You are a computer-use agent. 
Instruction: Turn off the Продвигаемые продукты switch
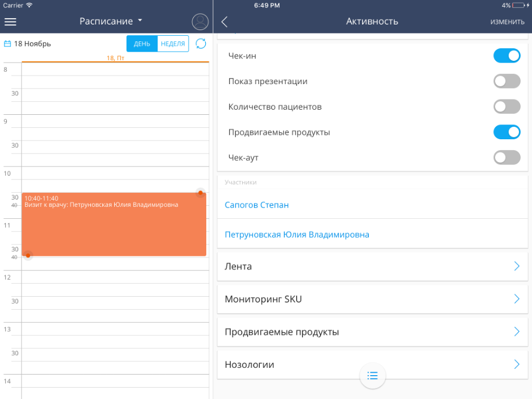pyautogui.click(x=506, y=132)
